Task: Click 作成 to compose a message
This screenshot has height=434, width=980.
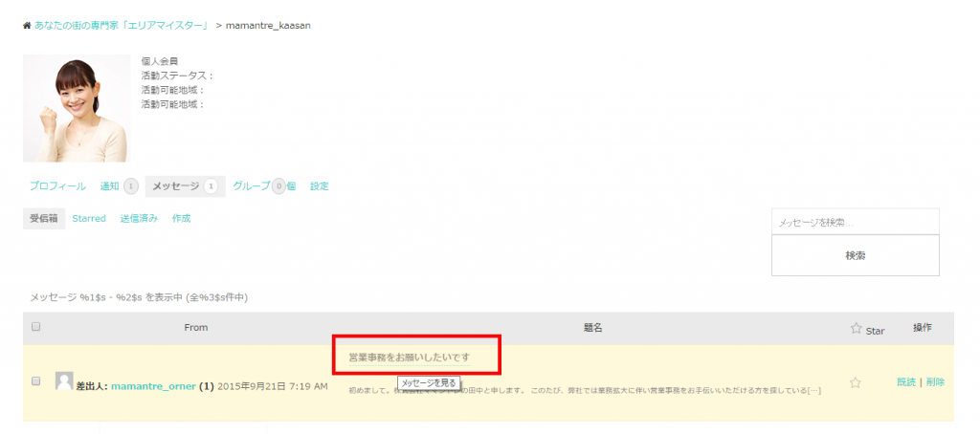Action: point(181,219)
